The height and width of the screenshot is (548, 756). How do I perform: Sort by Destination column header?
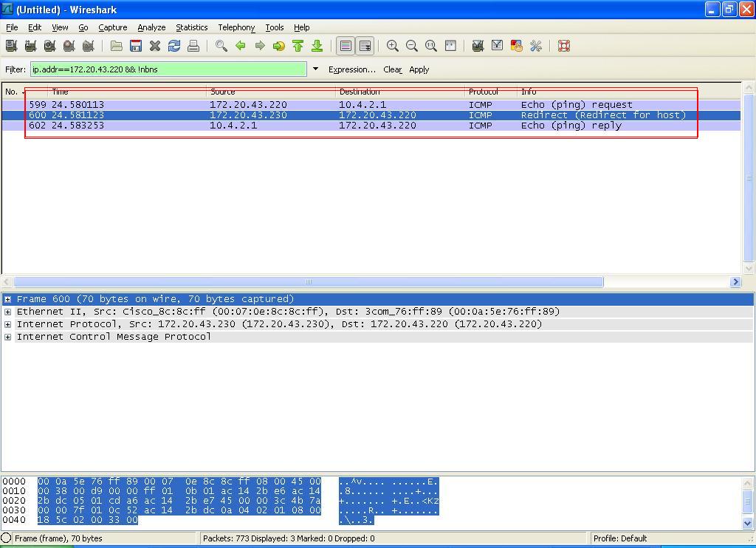(x=400, y=92)
